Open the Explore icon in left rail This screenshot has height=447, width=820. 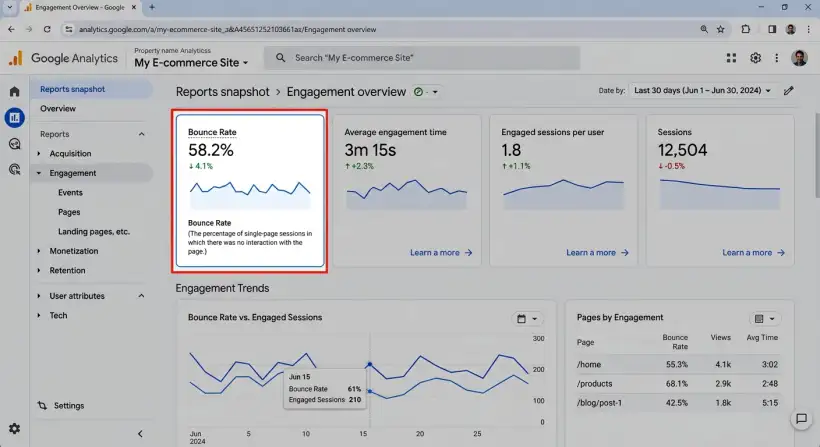click(15, 144)
